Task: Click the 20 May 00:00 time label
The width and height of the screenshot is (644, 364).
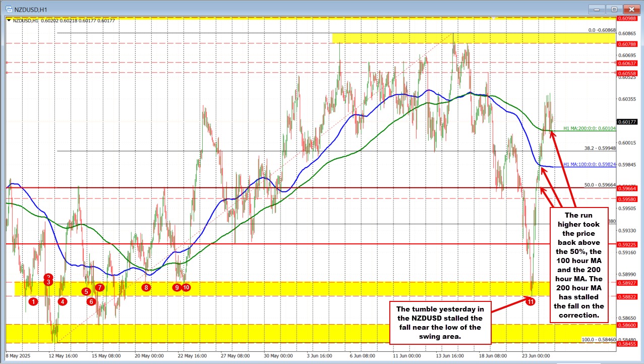Action: [149, 355]
